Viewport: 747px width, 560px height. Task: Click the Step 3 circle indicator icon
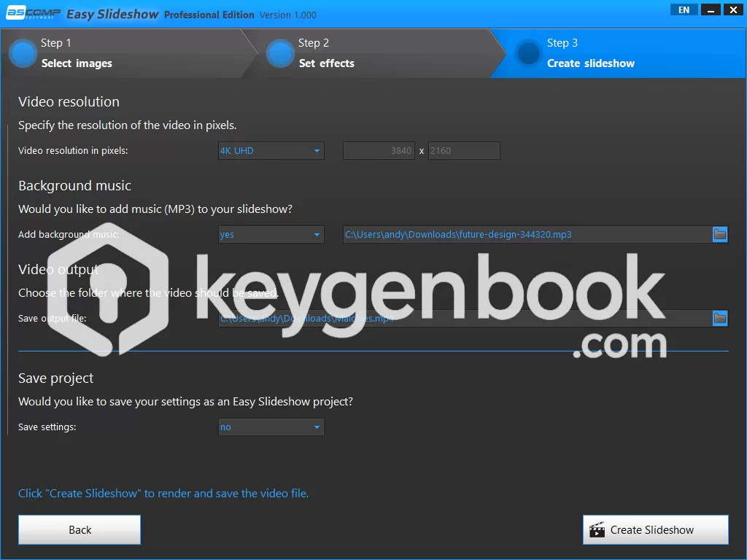pyautogui.click(x=527, y=53)
